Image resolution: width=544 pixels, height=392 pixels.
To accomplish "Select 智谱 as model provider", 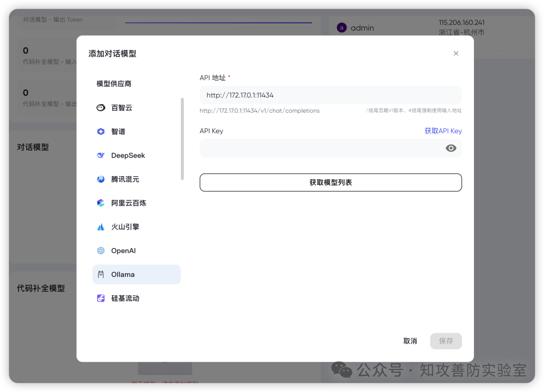I will point(137,132).
